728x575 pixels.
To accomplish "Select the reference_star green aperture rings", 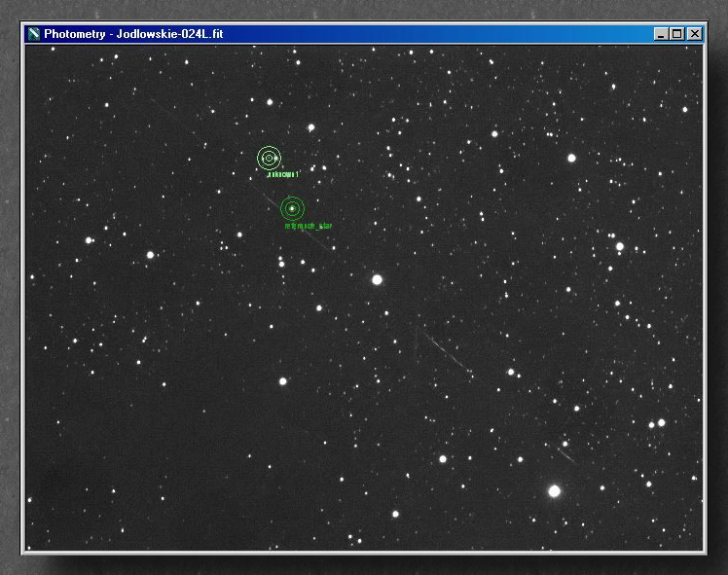I will 291,208.
